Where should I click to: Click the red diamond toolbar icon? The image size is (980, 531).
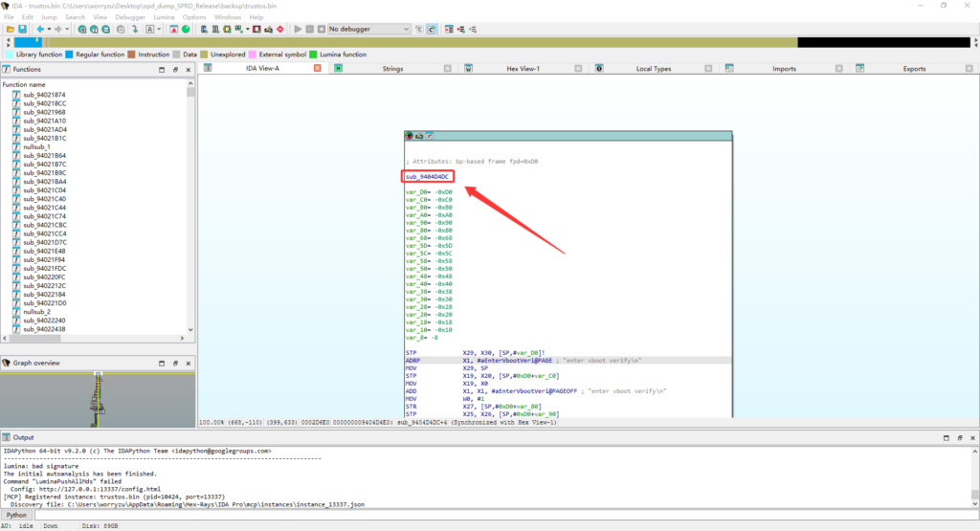(280, 30)
